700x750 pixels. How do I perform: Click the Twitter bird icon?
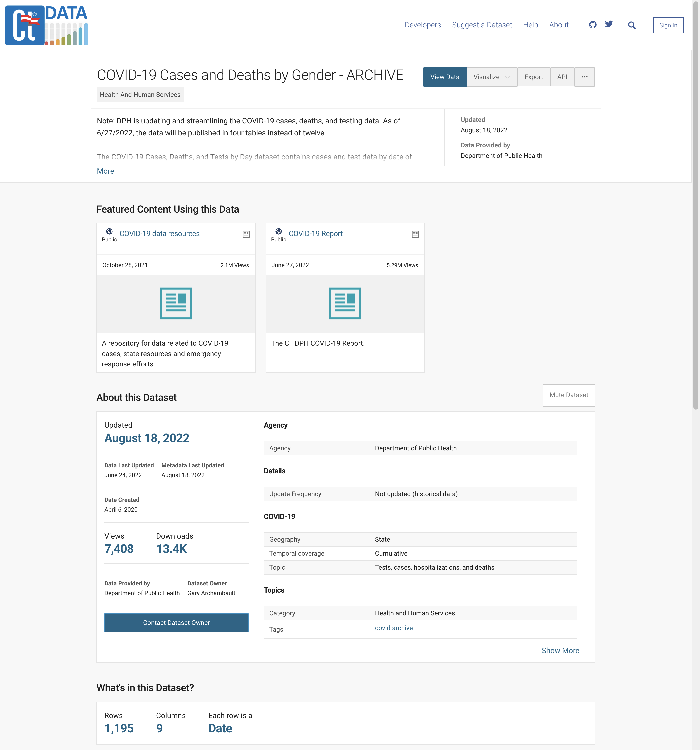[609, 24]
